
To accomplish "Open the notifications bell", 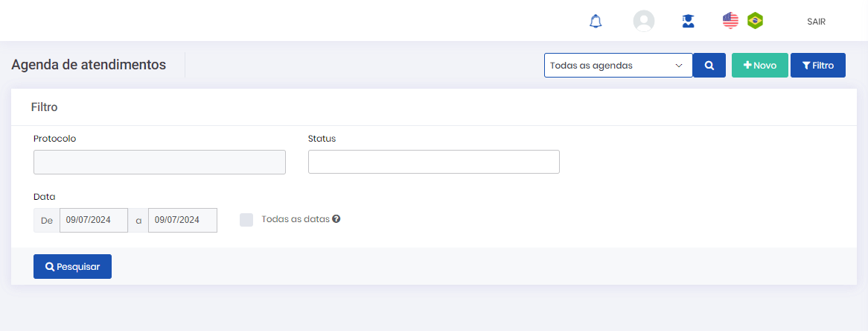I will coord(595,22).
